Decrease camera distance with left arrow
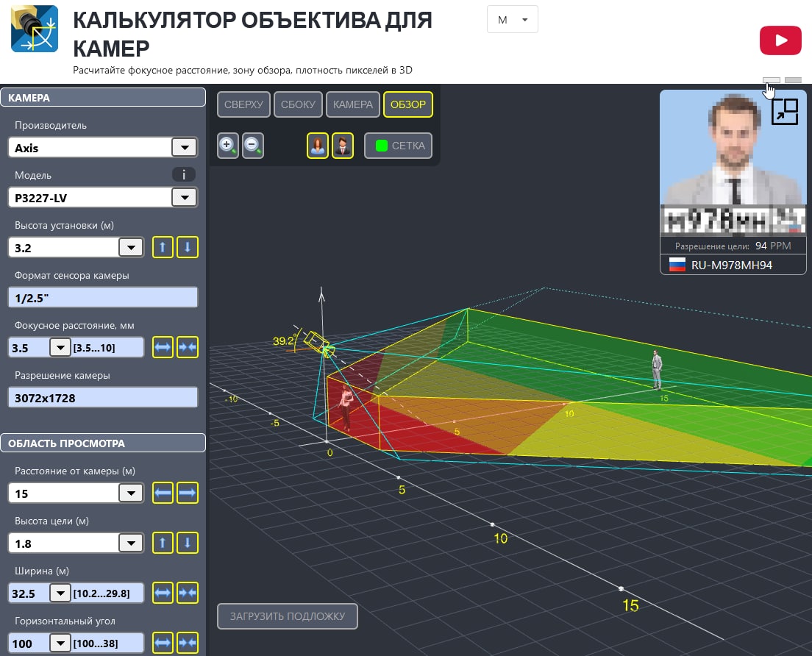 [x=163, y=493]
